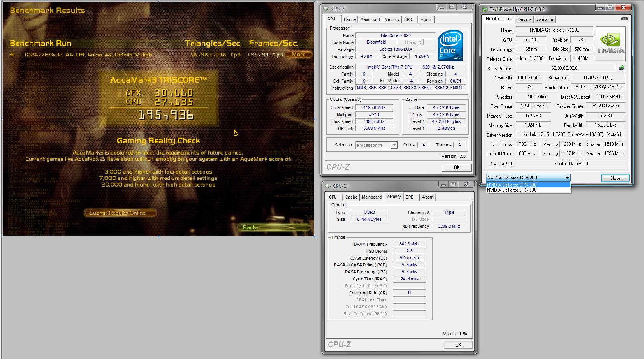Click the Shaders value 240 Unified

[x=537, y=97]
